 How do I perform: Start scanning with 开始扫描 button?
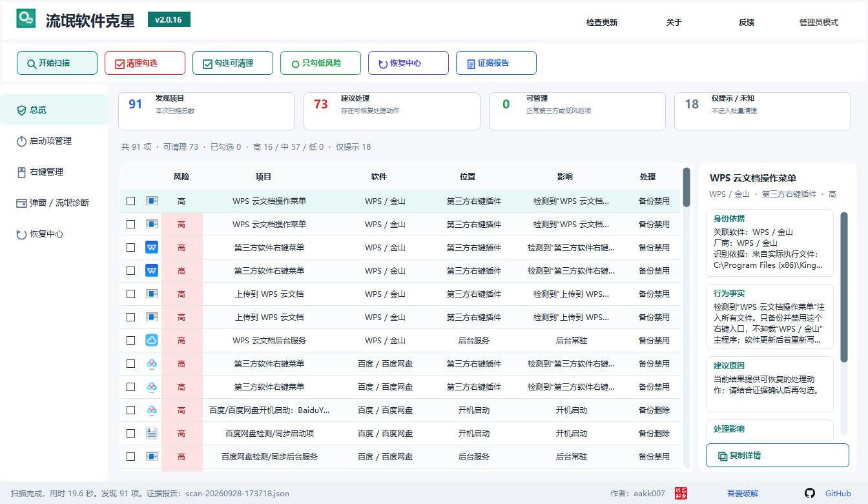pyautogui.click(x=57, y=63)
